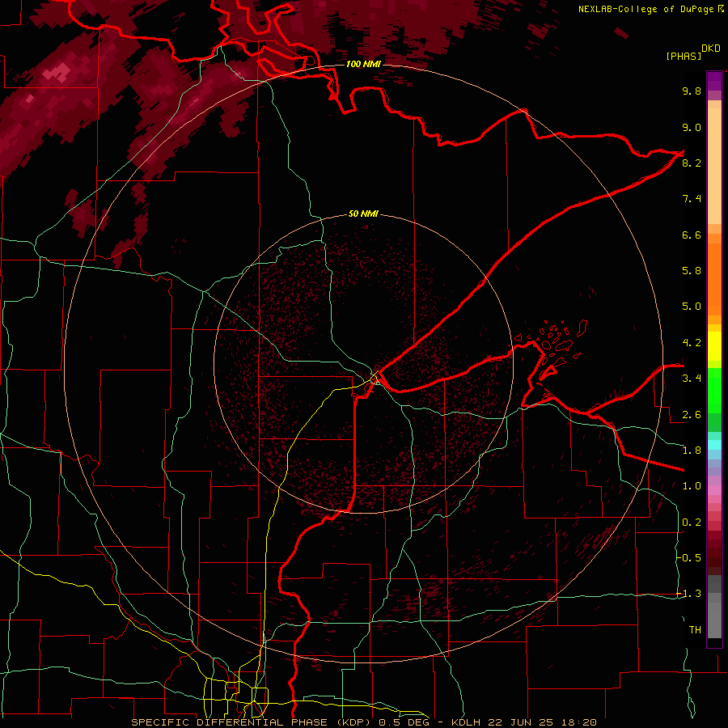This screenshot has height=728, width=728.
Task: Click the bright green segment of the color bar
Action: [714, 390]
